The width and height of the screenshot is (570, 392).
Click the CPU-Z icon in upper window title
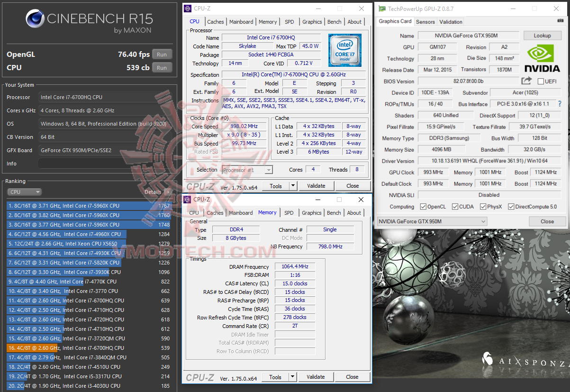pyautogui.click(x=188, y=9)
